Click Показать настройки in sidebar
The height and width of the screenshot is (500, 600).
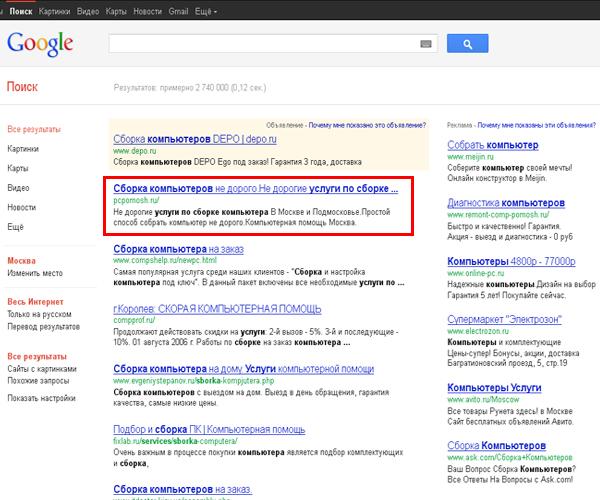click(41, 398)
